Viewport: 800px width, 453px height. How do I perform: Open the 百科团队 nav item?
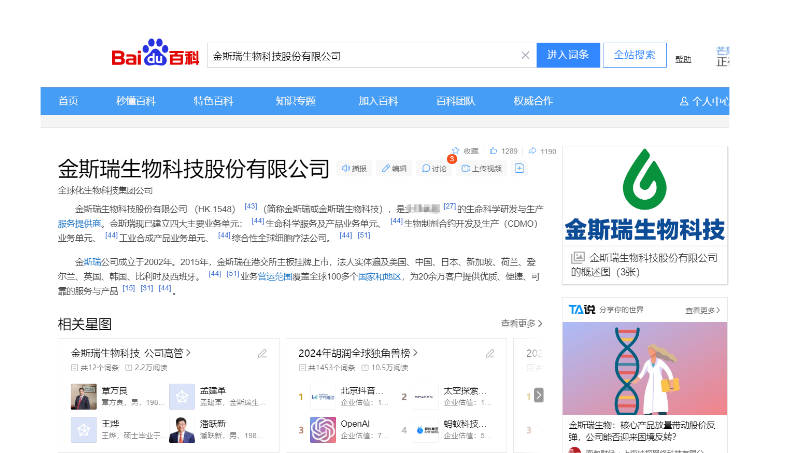coord(456,101)
